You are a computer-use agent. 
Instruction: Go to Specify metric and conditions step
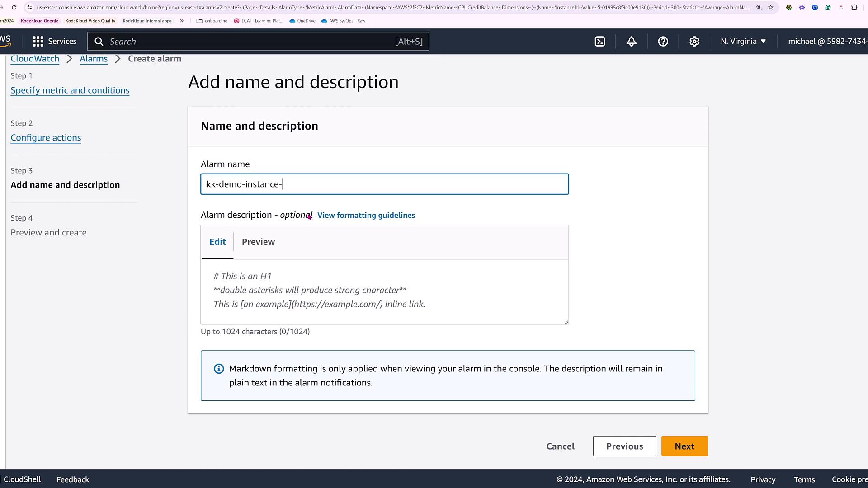pos(70,90)
